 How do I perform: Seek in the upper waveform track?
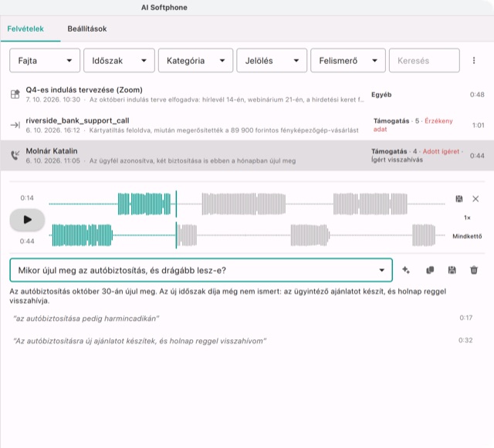[247, 204]
